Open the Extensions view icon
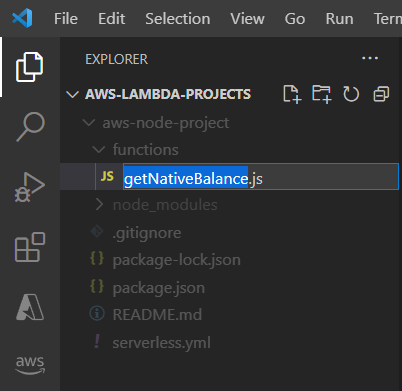This screenshot has width=402, height=391. (x=30, y=247)
